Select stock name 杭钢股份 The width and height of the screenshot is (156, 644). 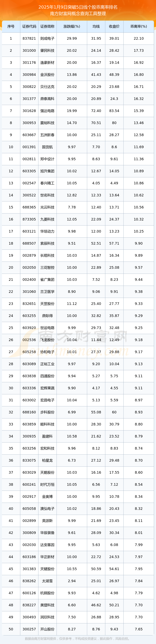(x=47, y=593)
